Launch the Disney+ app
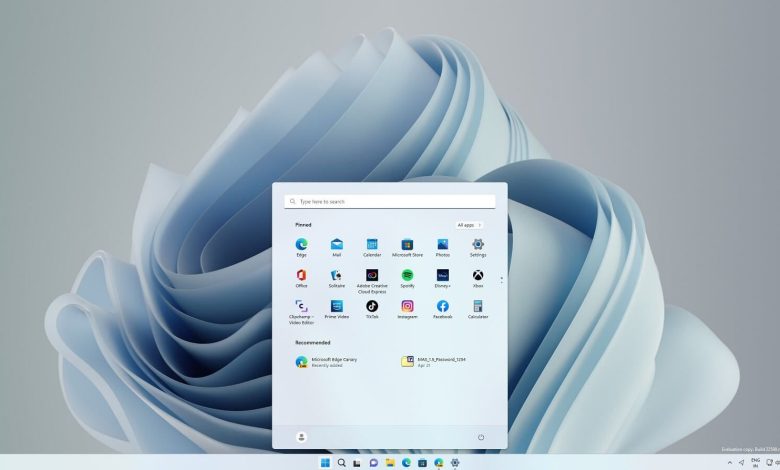This screenshot has height=470, width=780. pos(443,279)
